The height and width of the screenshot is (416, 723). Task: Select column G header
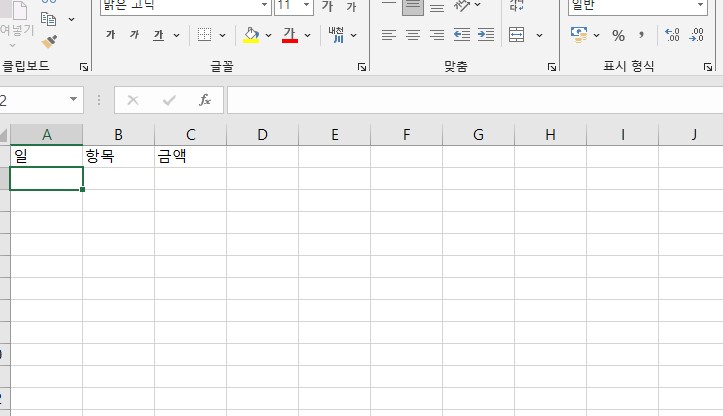(x=478, y=135)
